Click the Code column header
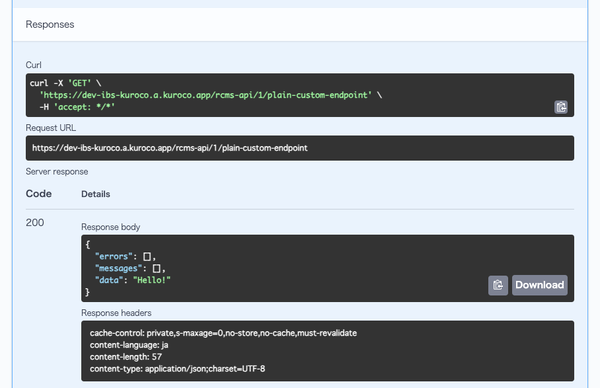The height and width of the screenshot is (388, 600). (39, 194)
